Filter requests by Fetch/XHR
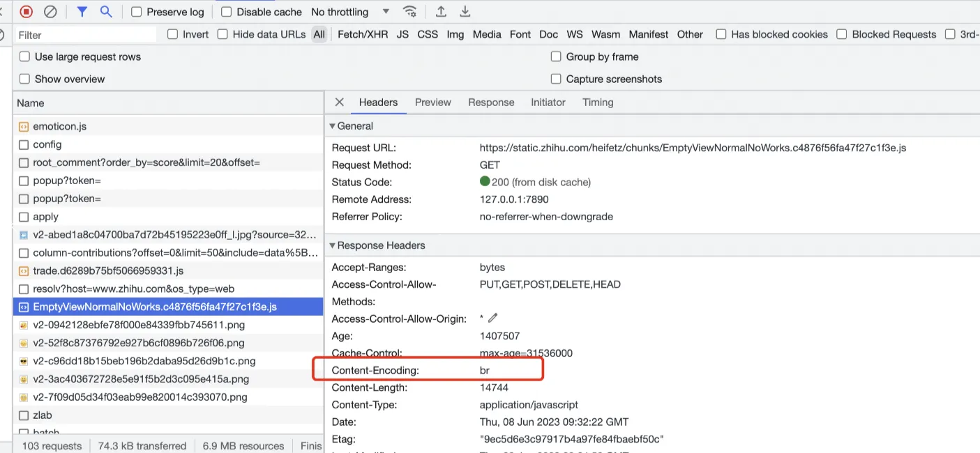 (x=363, y=34)
